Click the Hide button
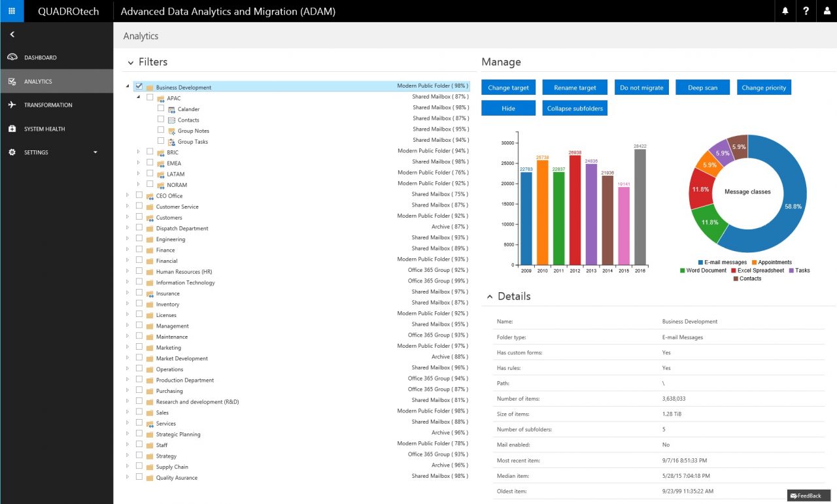The height and width of the screenshot is (504, 837). [x=508, y=109]
